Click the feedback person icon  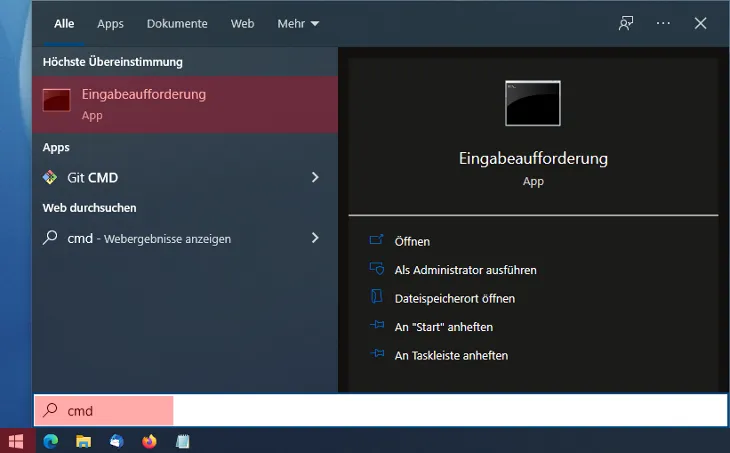pos(626,23)
